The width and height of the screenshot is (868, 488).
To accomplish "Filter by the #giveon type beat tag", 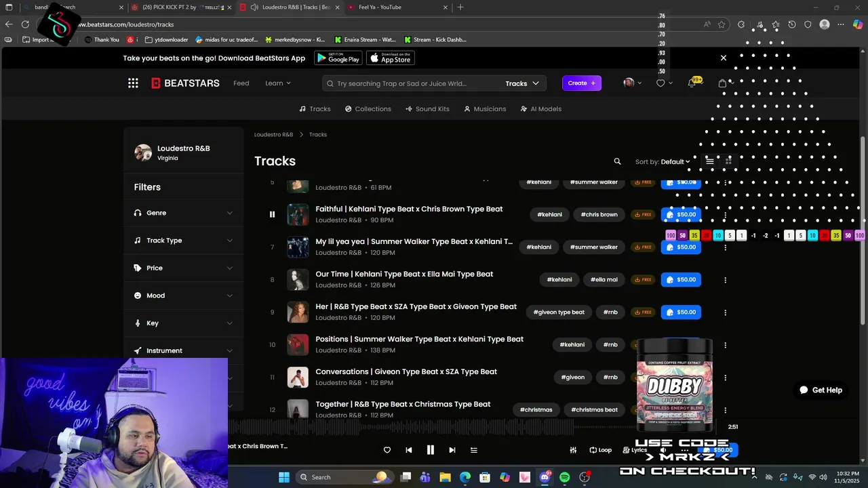I will (x=559, y=312).
